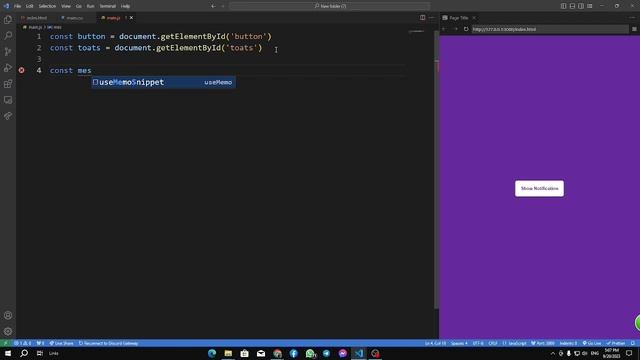This screenshot has height=360, width=640.
Task: Open the Extensions view
Action: (x=8, y=84)
